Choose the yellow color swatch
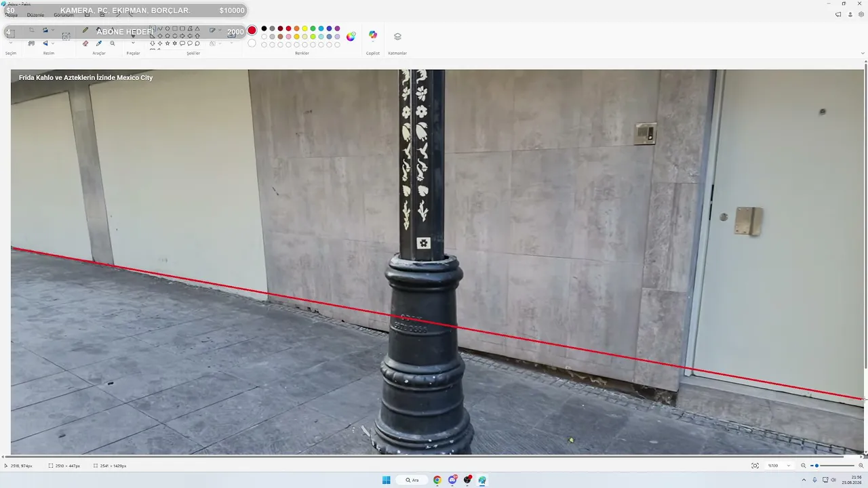The image size is (868, 488). pos(305,28)
